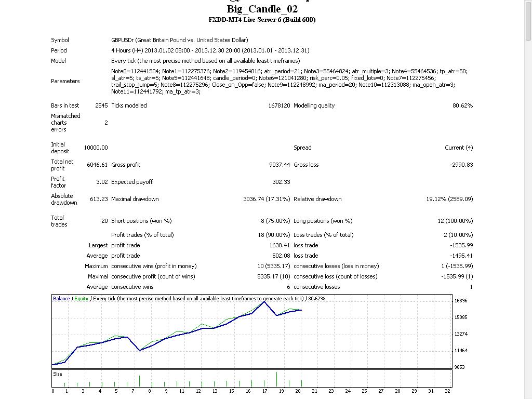
Task: Click the vertical scrollbar thumb
Action: (528, 20)
